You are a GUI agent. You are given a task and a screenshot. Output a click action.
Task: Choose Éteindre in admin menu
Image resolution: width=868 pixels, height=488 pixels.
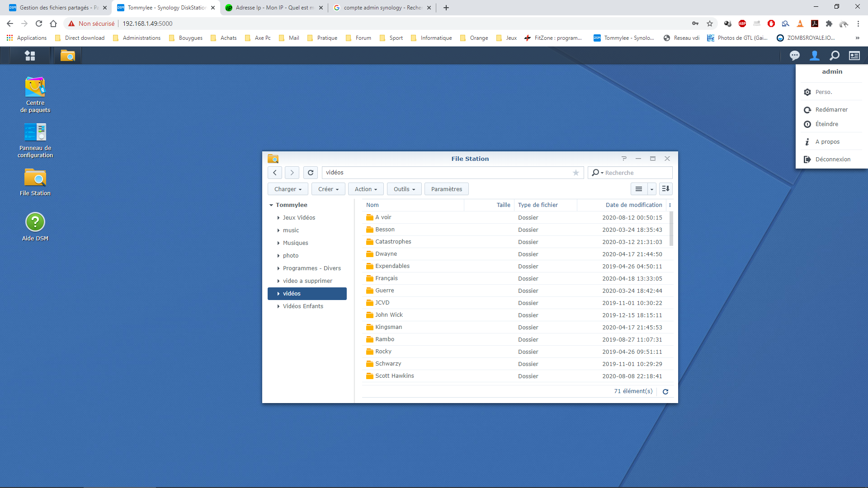[832, 124]
